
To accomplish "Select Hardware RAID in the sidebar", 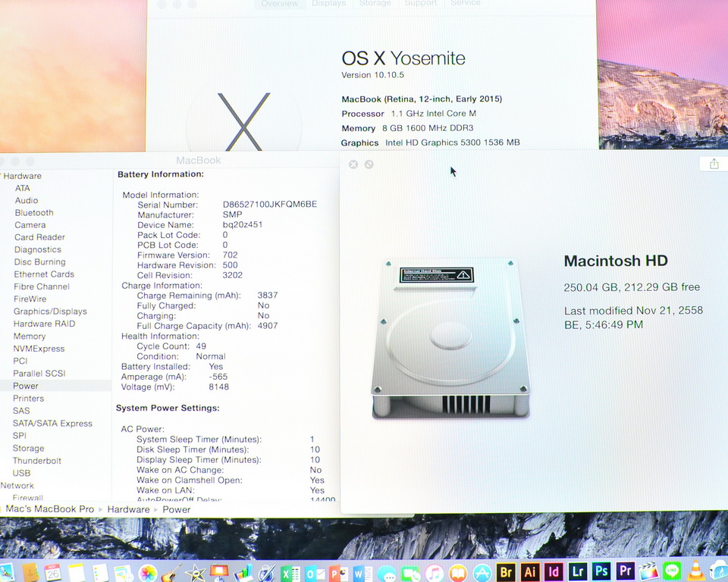I will point(44,324).
